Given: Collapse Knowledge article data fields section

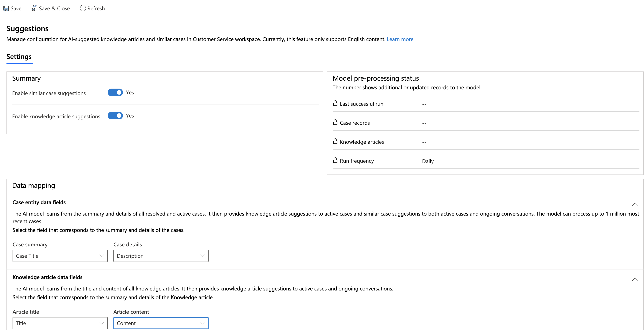Looking at the screenshot, I should pos(634,279).
